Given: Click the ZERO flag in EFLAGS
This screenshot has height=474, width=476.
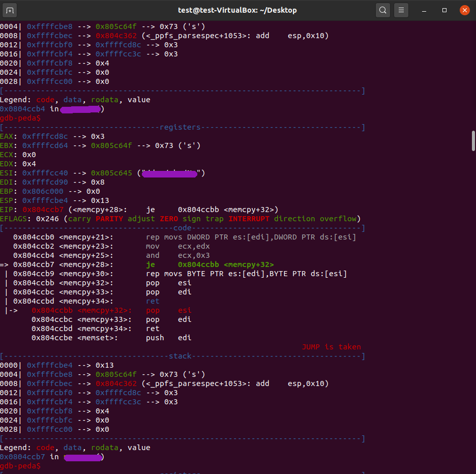Looking at the screenshot, I should [169, 218].
